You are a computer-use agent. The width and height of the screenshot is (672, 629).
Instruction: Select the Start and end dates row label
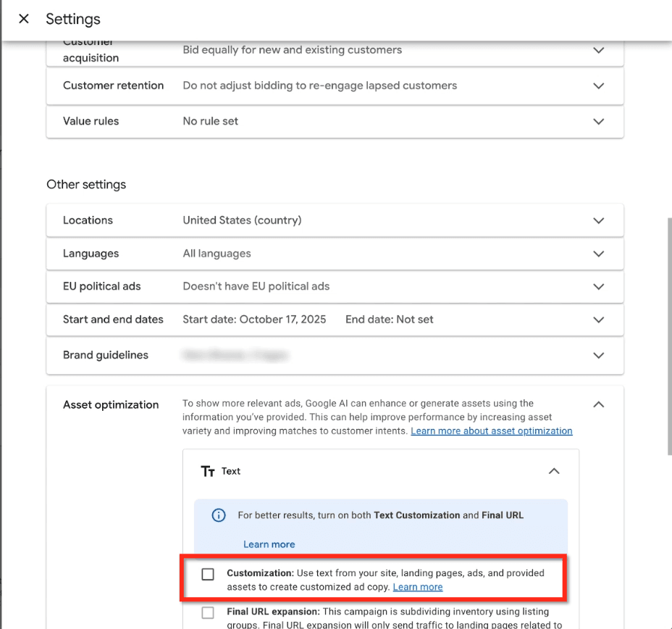click(113, 320)
